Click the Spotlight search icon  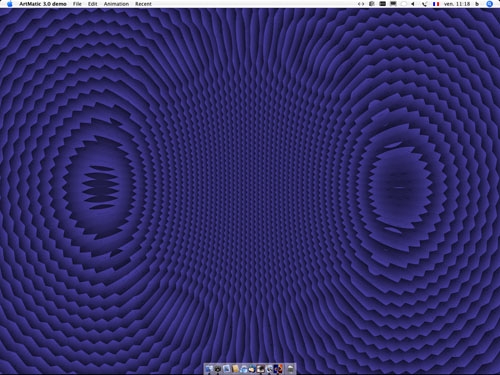(x=489, y=4)
